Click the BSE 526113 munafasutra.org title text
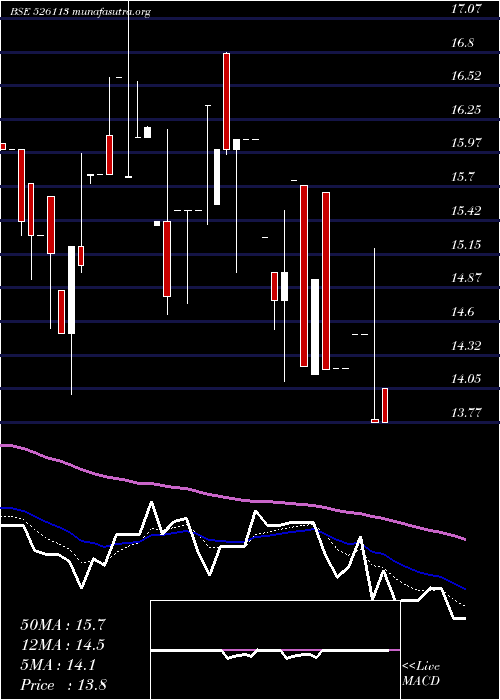Image resolution: width=500 pixels, height=700 pixels. pos(81,12)
